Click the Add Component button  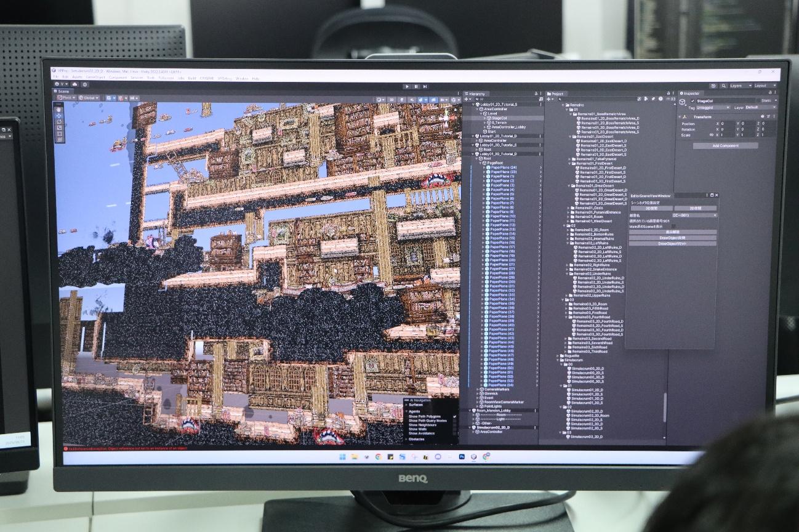coord(725,146)
